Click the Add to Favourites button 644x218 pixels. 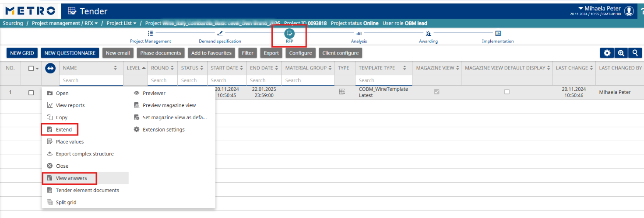(x=211, y=53)
